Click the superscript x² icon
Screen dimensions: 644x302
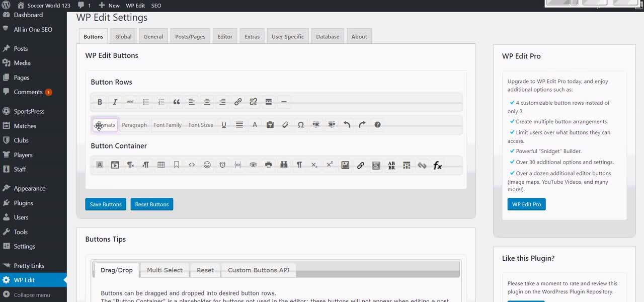[x=330, y=165]
